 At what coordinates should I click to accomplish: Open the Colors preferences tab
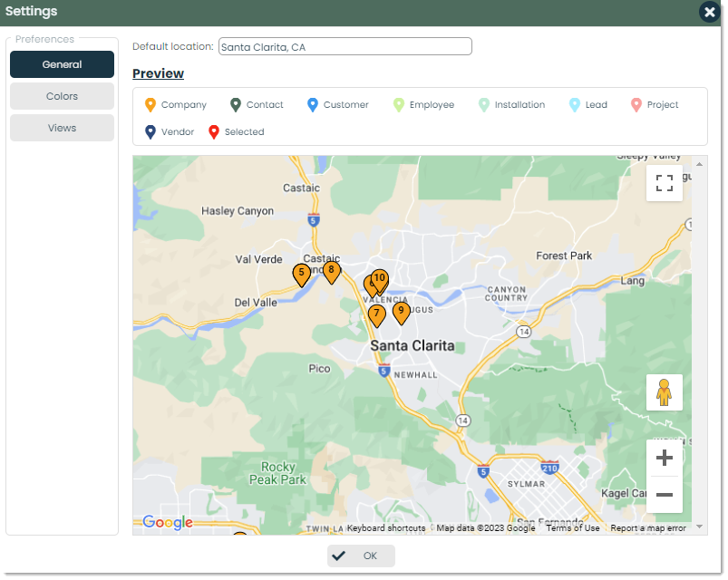coord(62,96)
